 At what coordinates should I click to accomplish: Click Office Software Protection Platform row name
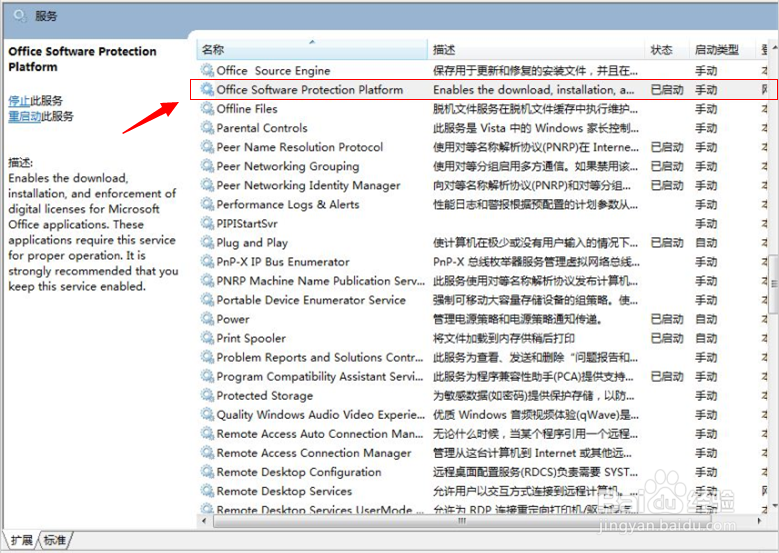(310, 90)
